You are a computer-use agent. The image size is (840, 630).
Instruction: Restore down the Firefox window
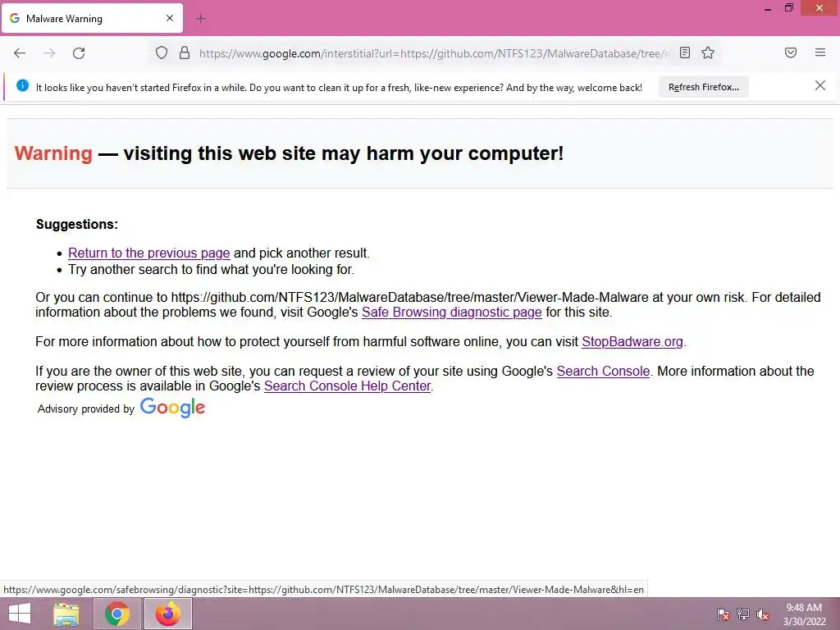point(788,8)
